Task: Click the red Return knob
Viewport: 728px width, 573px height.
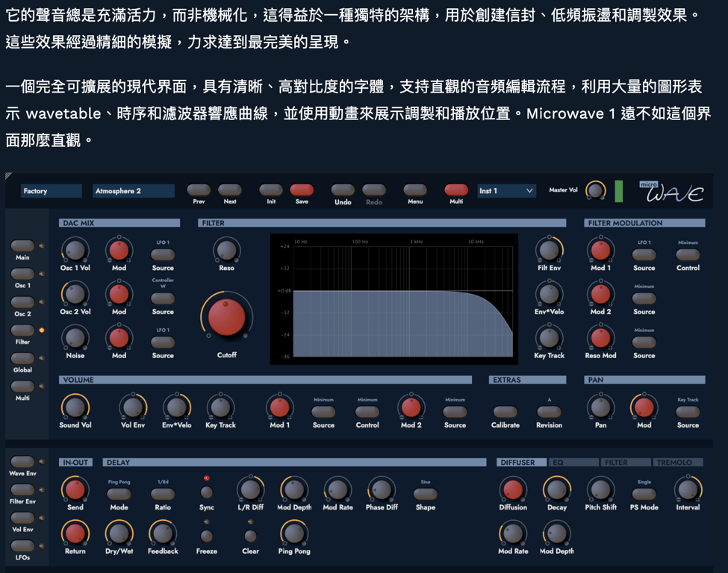Action: click(x=75, y=533)
